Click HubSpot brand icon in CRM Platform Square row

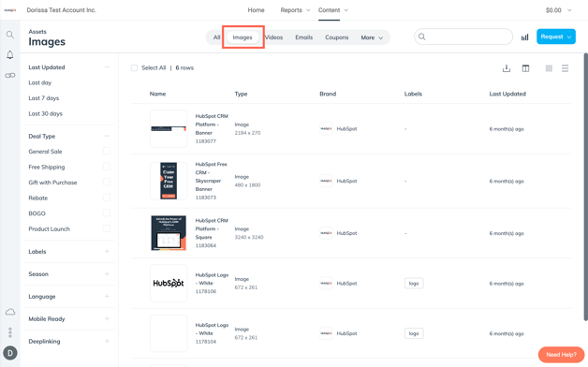click(x=326, y=233)
